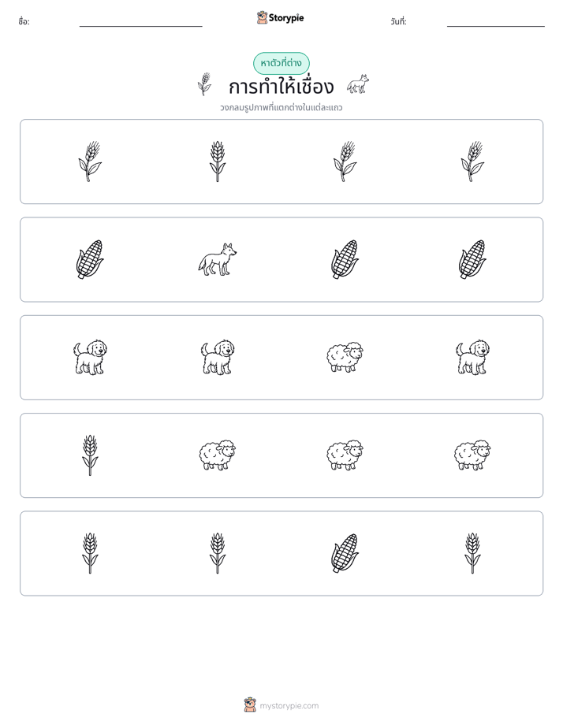Select the first puppy in the third row
This screenshot has width=563, height=728.
tap(90, 357)
